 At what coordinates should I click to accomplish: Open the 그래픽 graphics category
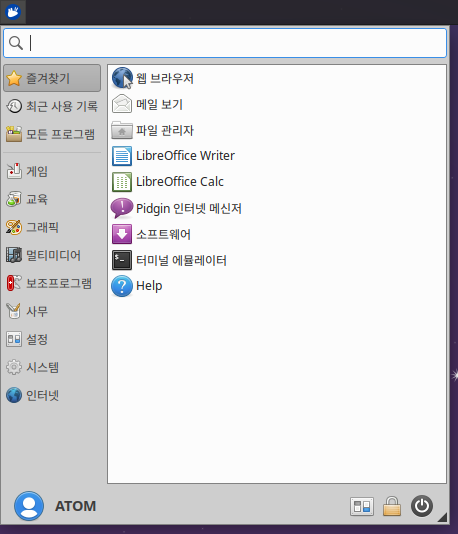point(52,227)
